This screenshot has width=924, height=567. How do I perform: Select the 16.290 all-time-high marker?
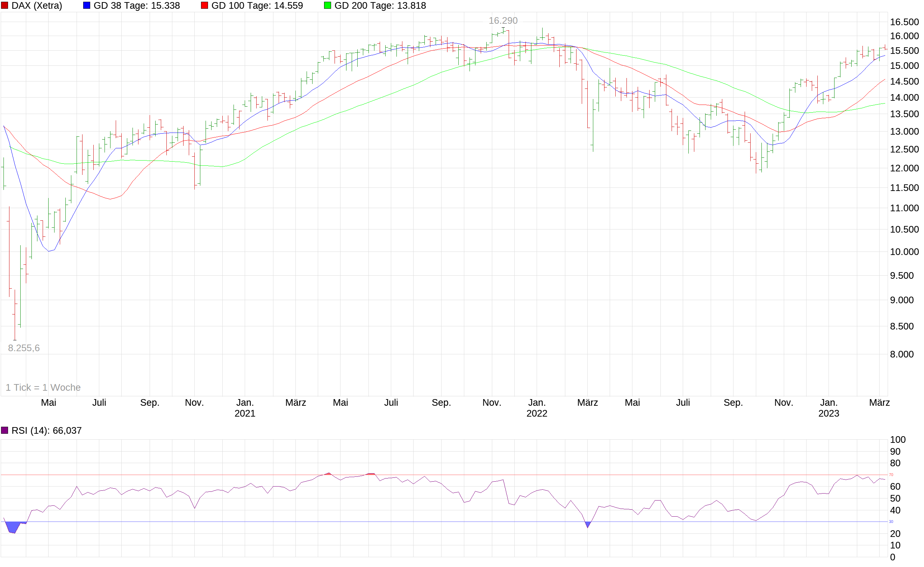coord(503,21)
